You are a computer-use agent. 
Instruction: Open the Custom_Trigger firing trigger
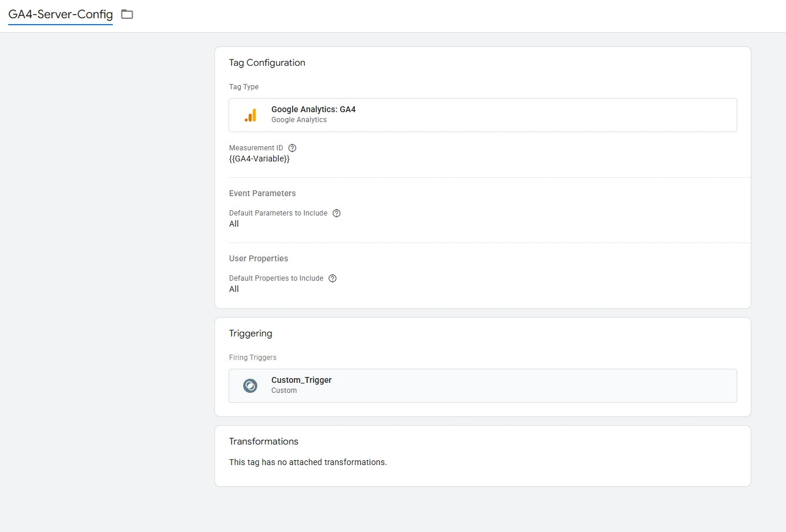483,386
